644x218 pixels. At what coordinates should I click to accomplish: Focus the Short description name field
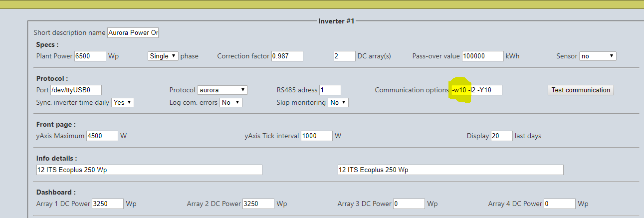click(x=133, y=32)
